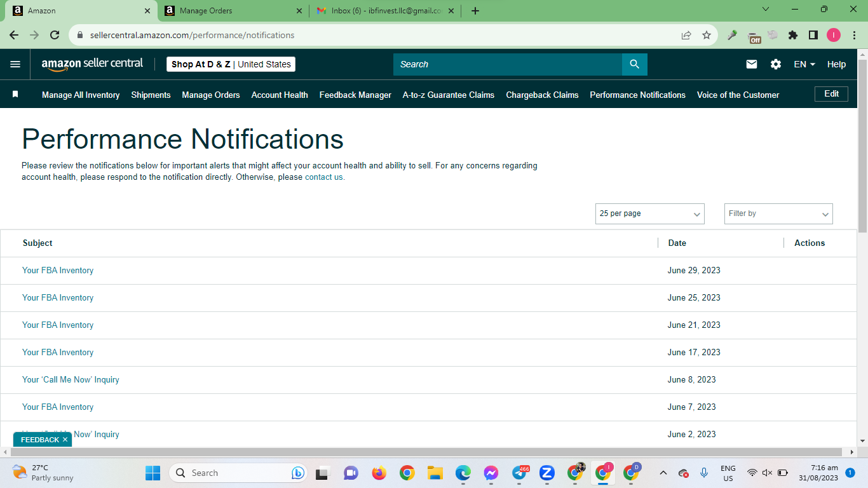Screen dimensions: 868x488
Task: Click the June 25, 2023 date cell
Action: pyautogui.click(x=694, y=297)
